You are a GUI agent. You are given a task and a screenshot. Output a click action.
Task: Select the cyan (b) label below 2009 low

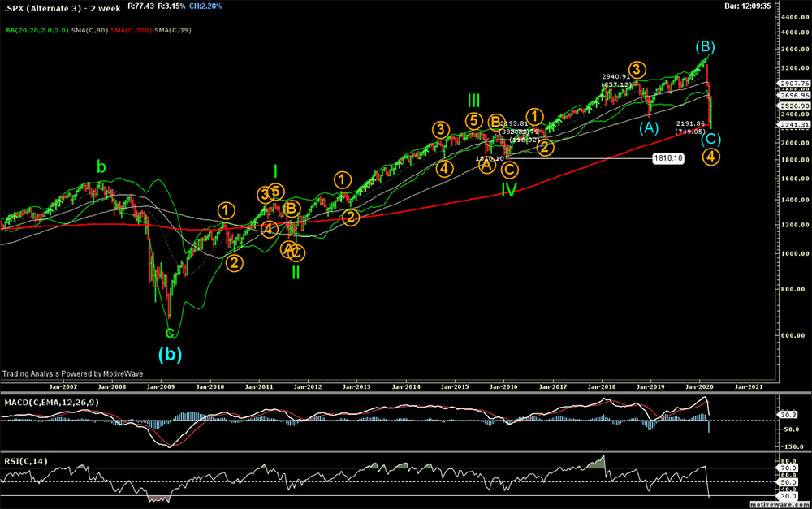click(170, 353)
